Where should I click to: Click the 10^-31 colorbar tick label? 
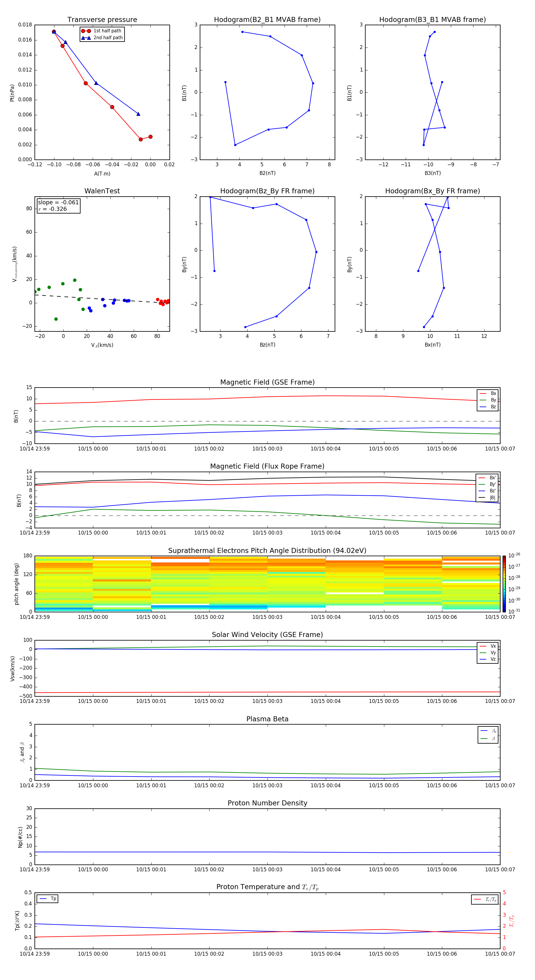click(514, 611)
